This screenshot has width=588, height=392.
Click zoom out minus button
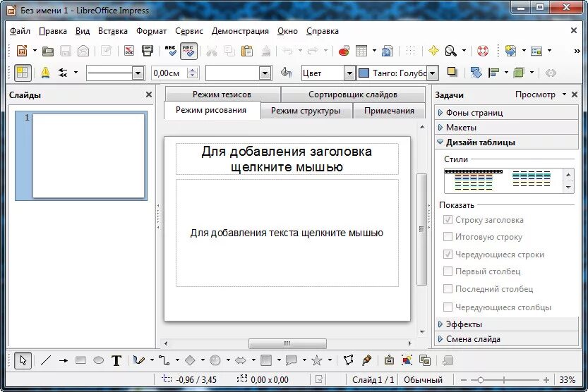[x=464, y=379]
